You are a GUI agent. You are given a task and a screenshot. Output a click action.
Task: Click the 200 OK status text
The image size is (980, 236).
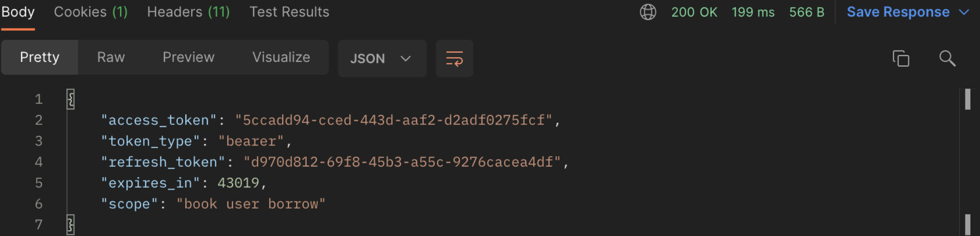pos(694,12)
